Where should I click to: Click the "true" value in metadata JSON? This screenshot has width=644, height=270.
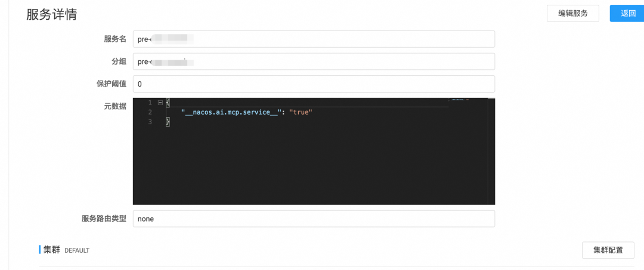[x=301, y=112]
